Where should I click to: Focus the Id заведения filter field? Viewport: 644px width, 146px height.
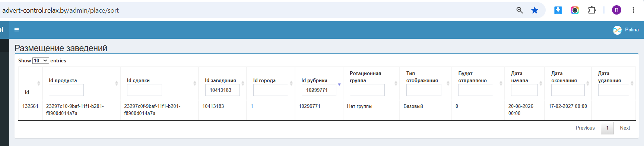tap(222, 90)
